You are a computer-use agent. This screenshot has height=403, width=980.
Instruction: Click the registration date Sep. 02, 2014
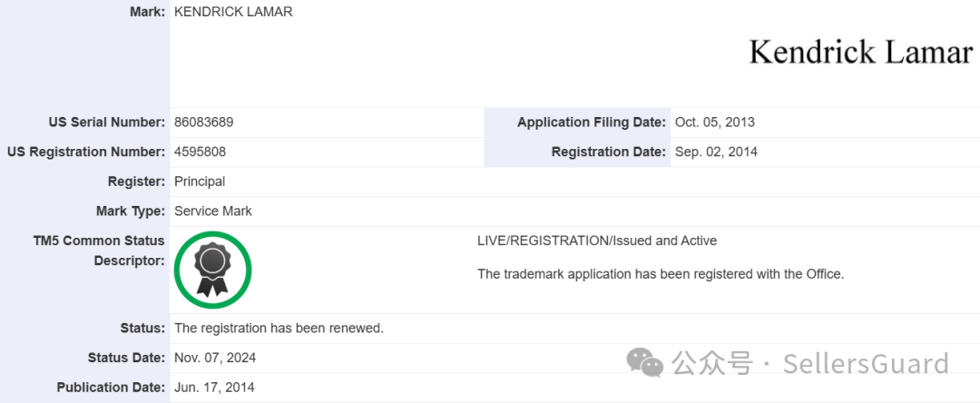(716, 152)
